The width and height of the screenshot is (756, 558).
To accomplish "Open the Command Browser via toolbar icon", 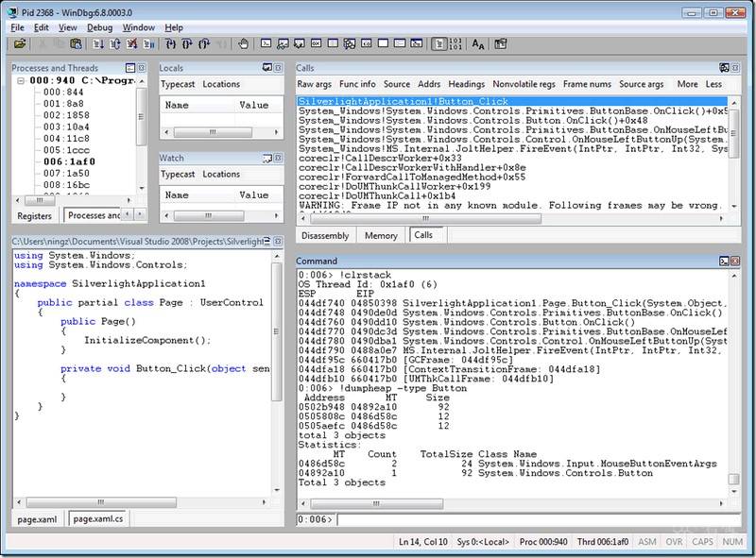I will (x=417, y=43).
